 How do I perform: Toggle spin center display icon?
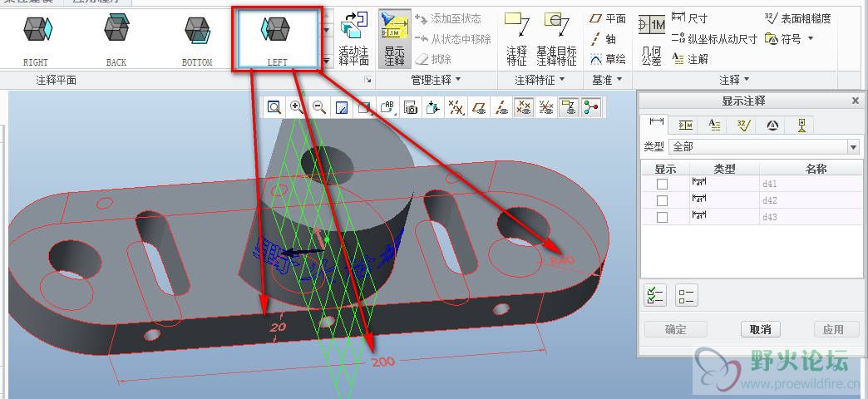pyautogui.click(x=591, y=107)
